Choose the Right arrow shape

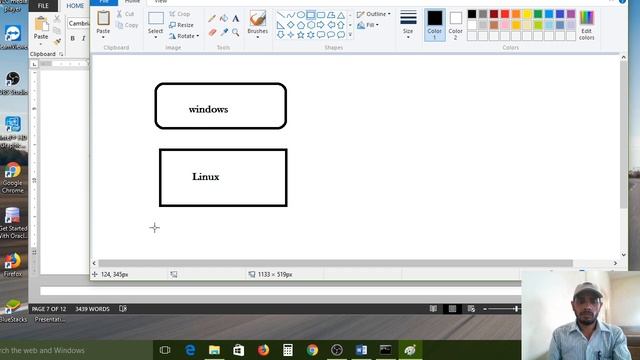tap(321, 25)
